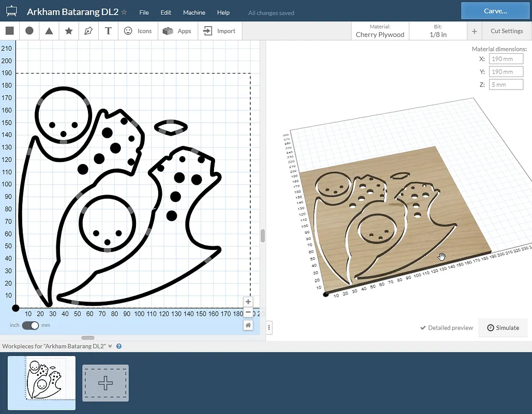
Task: Open the File menu
Action: (x=144, y=12)
